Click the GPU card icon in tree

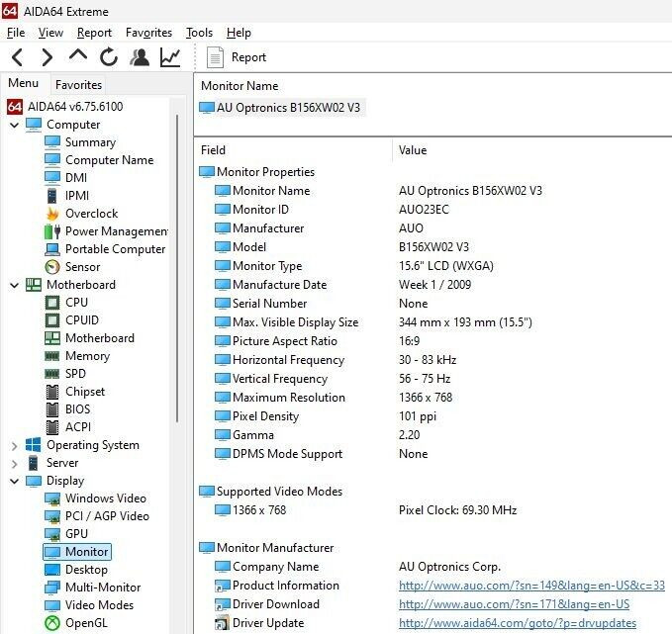[x=52, y=534]
